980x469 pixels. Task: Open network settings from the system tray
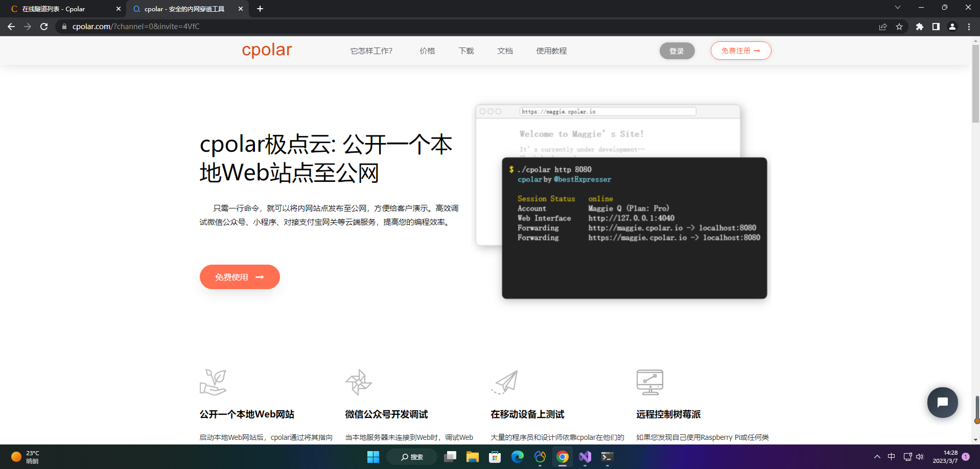[x=907, y=457]
